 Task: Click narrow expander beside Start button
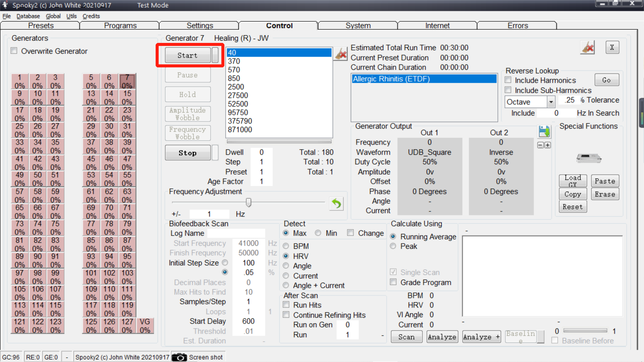215,55
